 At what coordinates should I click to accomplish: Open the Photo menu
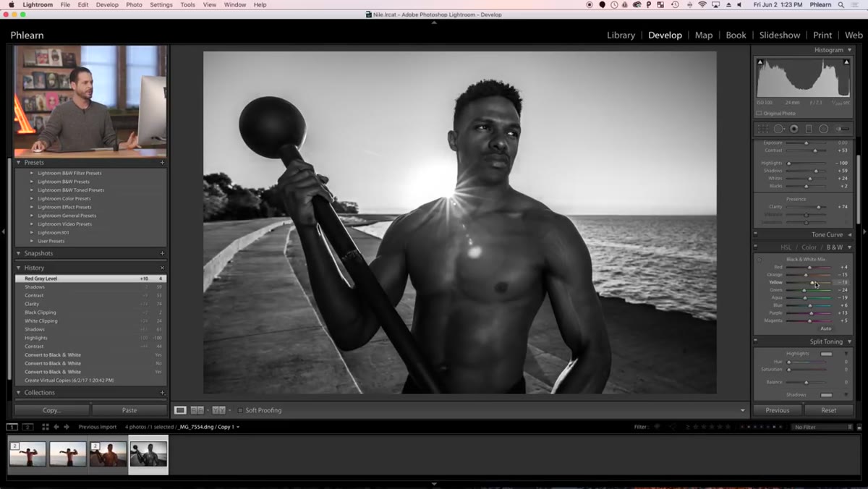pyautogui.click(x=134, y=4)
